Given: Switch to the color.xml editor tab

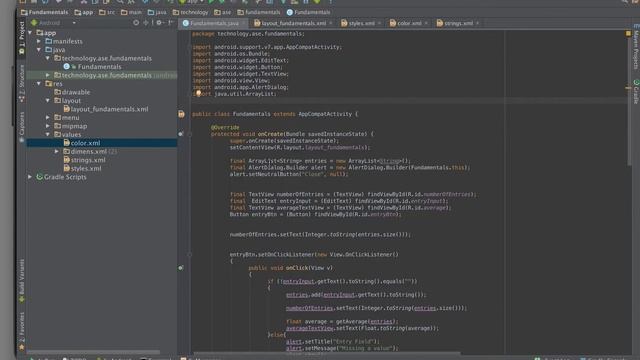Looking at the screenshot, I should [x=409, y=23].
